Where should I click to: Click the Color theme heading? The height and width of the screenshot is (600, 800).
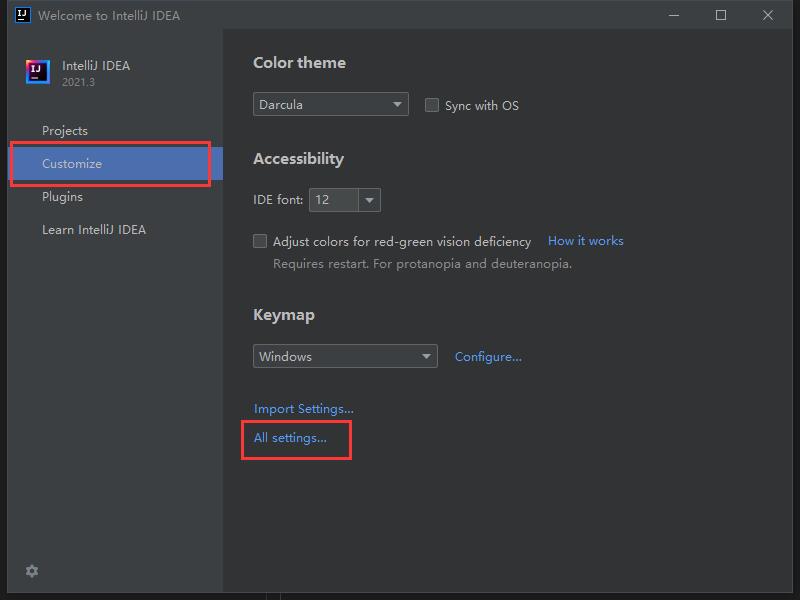[299, 63]
